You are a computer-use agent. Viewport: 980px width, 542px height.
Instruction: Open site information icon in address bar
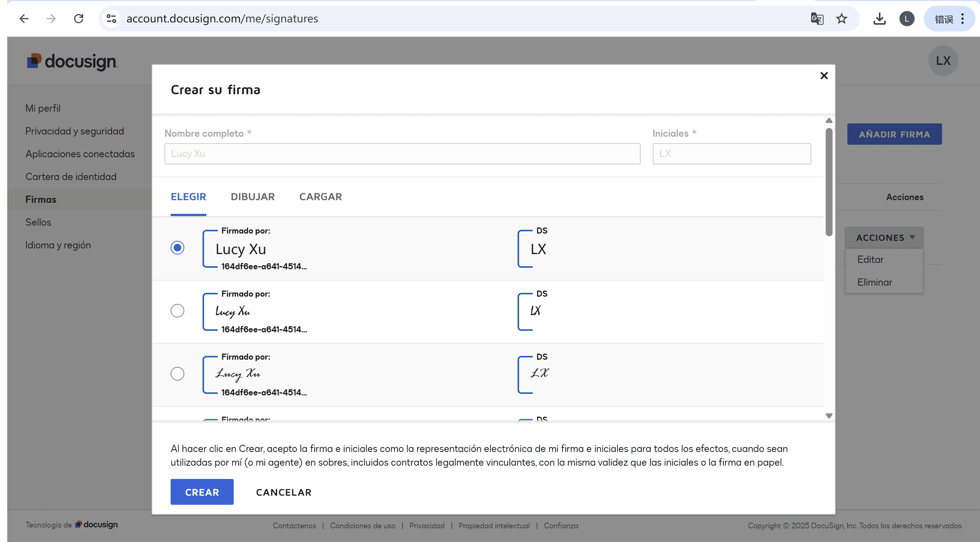[111, 19]
